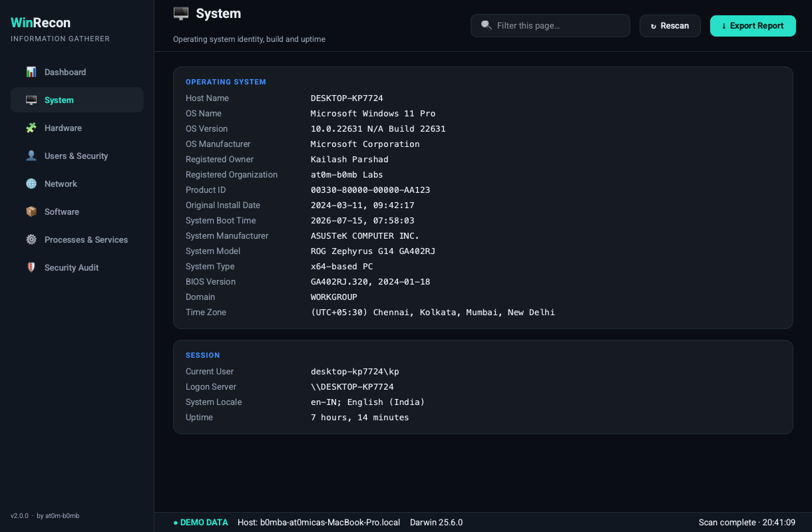This screenshot has height=532, width=812.
Task: Click the Dashboard bar chart icon
Action: point(31,72)
